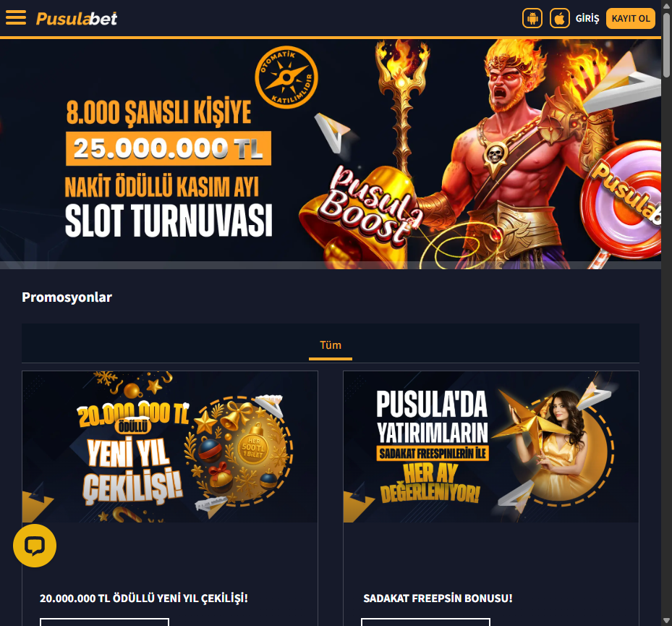Open the live chat bubble
The height and width of the screenshot is (626, 672).
pos(35,546)
